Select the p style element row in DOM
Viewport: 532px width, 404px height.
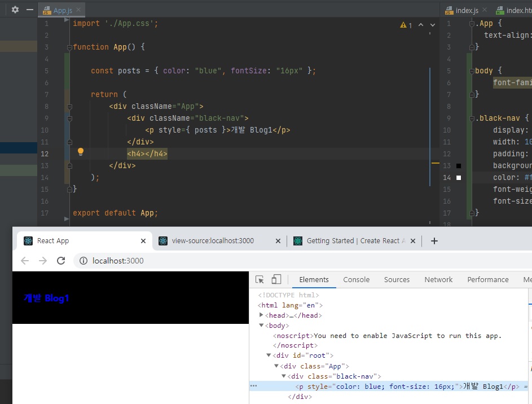(x=389, y=387)
